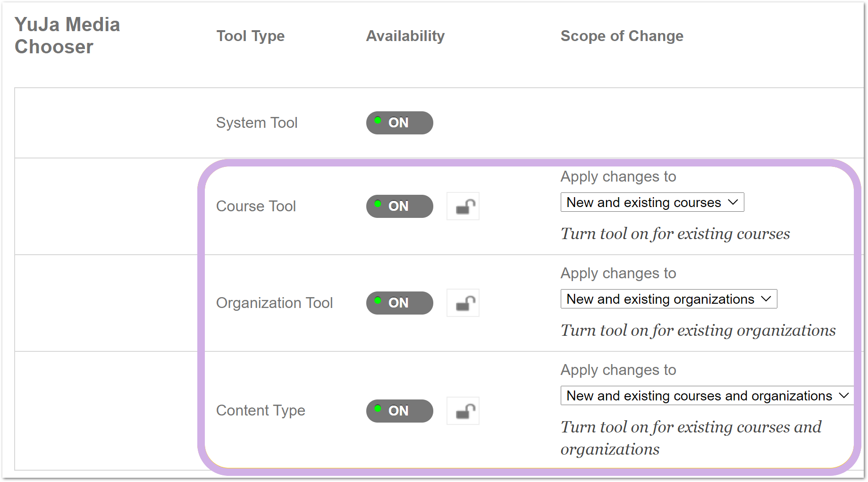Select the 'Course Tool' row label
Viewport: 868px width, 482px height.
tap(256, 206)
